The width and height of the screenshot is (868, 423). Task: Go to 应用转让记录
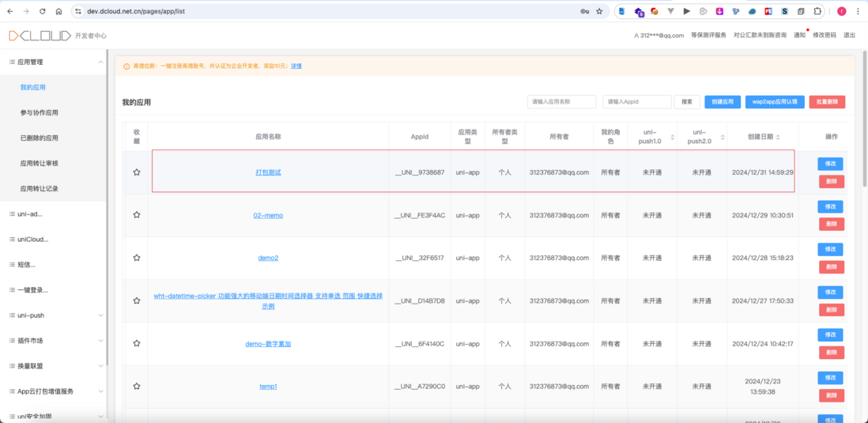coord(40,188)
